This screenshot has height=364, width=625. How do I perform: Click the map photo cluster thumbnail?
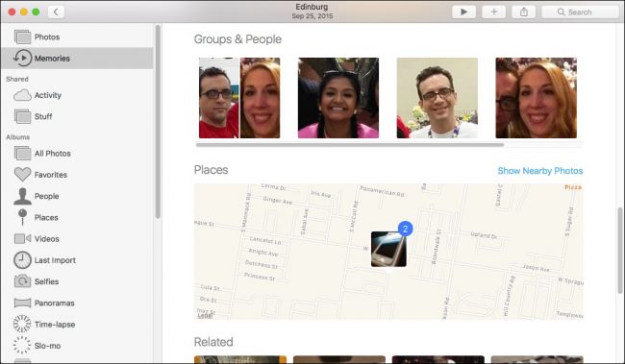click(388, 250)
